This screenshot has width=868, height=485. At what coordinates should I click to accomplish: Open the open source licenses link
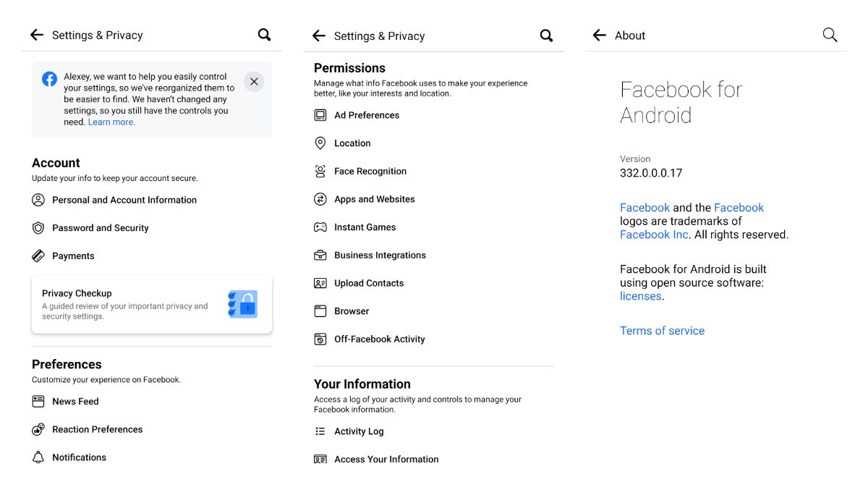click(640, 296)
